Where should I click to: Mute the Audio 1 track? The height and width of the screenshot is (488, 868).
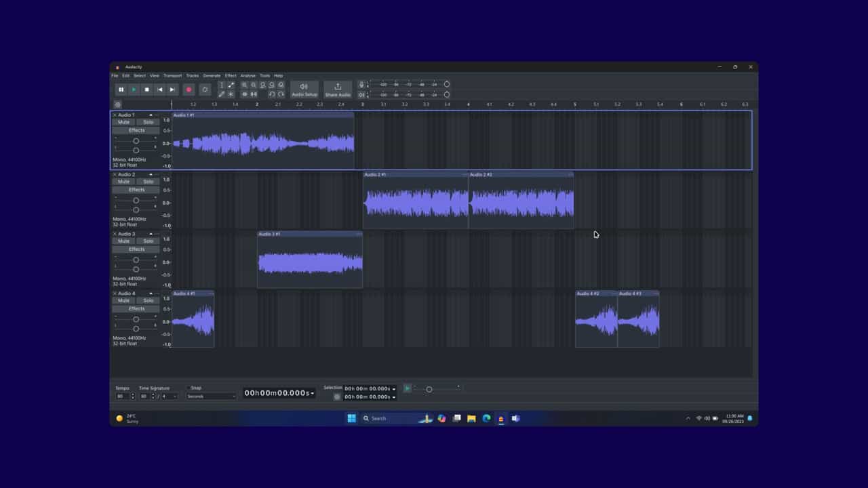(x=123, y=122)
